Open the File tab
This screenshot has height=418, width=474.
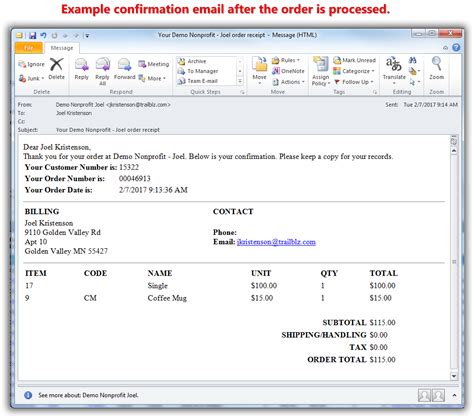29,48
